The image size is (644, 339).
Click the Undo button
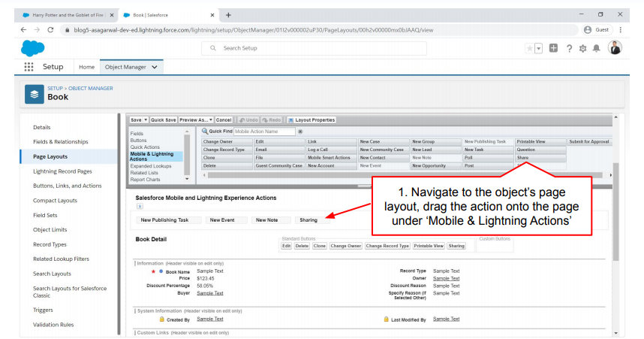pos(248,120)
